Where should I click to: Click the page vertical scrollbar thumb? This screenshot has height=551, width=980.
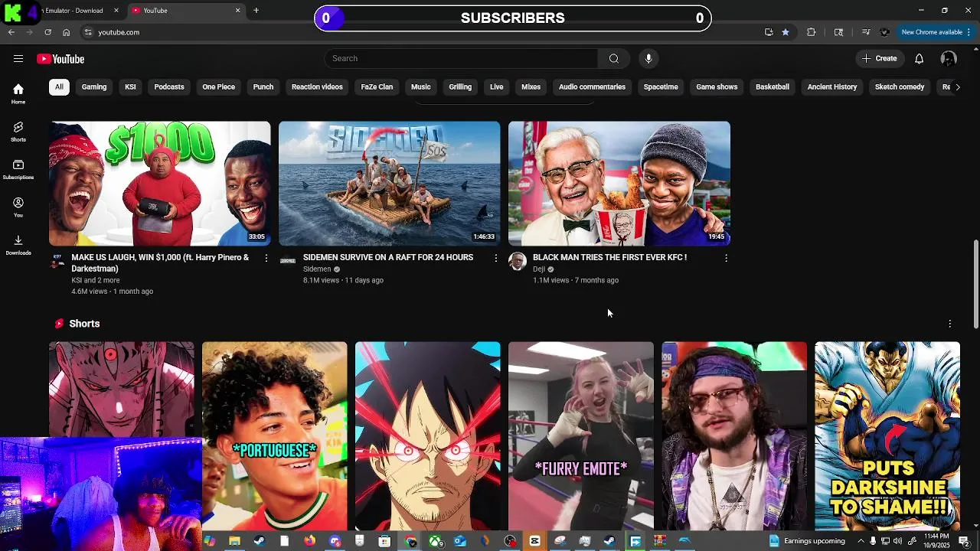(975, 285)
